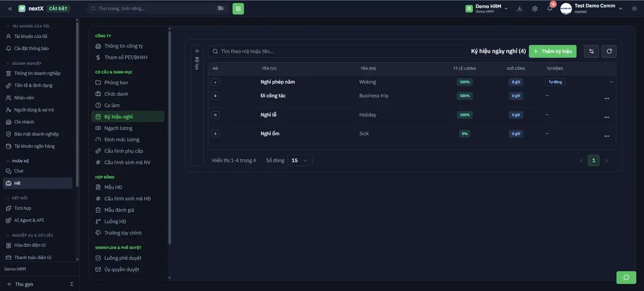644x291 pixels.
Task: Refresh the leave symbol list
Action: tap(609, 51)
